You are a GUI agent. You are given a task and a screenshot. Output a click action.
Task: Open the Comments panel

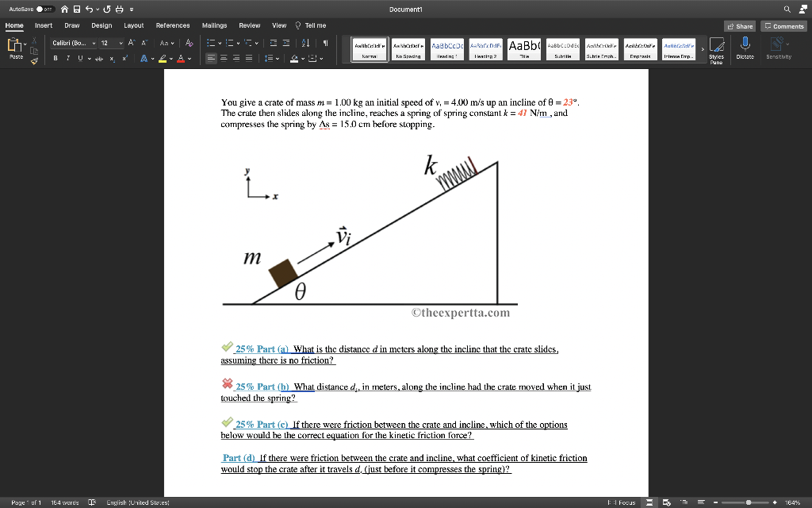click(x=783, y=25)
